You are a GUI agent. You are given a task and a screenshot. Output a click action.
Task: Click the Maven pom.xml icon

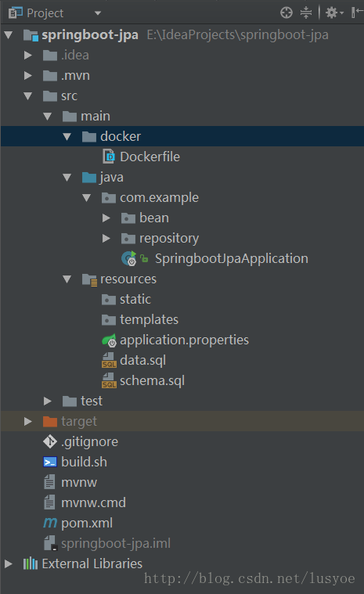coord(50,523)
